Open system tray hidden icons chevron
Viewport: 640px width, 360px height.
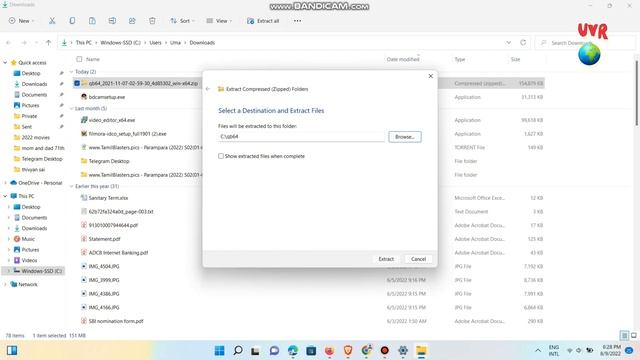tap(538, 351)
